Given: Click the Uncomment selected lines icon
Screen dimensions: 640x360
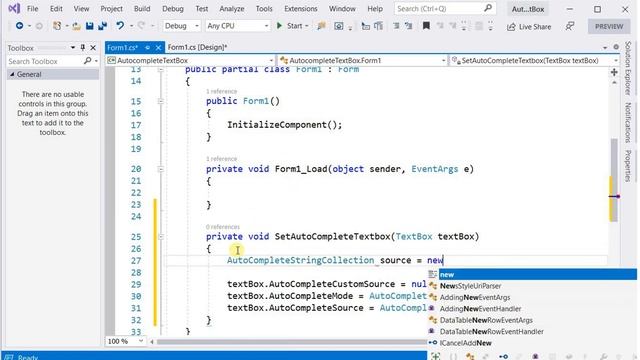Looking at the screenshot, I should pos(409,26).
